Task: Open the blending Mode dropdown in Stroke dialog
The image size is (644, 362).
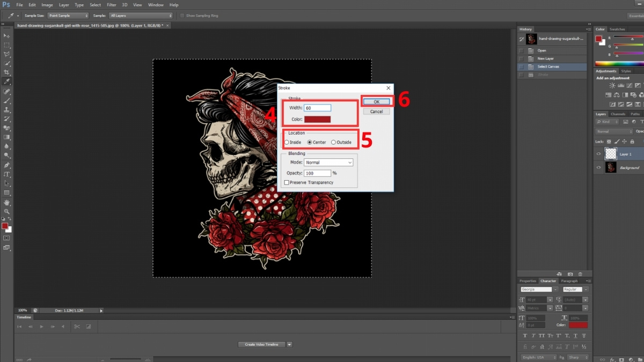Action: [x=328, y=162]
